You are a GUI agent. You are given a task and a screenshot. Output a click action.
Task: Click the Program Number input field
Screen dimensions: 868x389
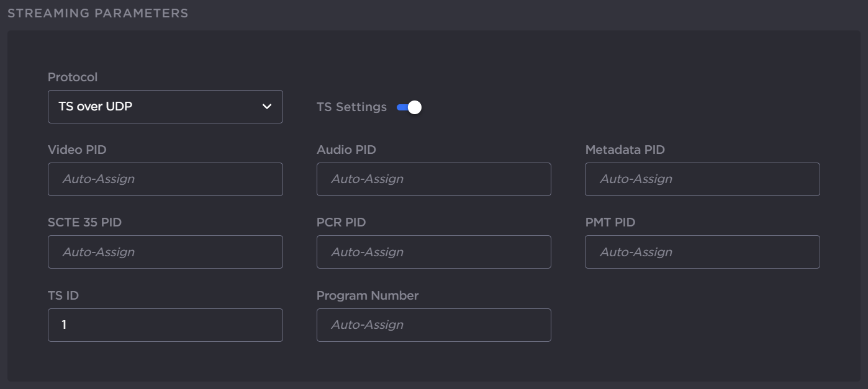pyautogui.click(x=433, y=325)
